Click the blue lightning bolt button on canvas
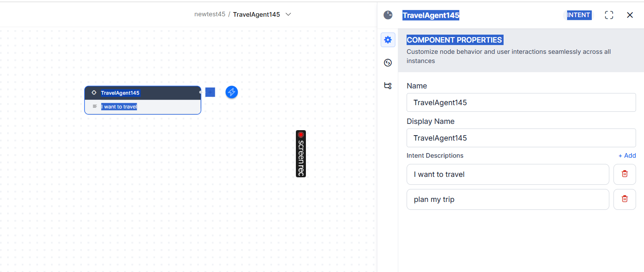Screen dimensions: 644x272 232,92
